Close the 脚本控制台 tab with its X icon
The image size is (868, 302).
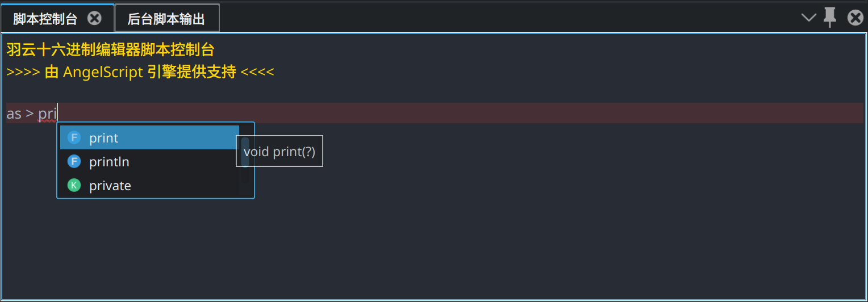[94, 18]
